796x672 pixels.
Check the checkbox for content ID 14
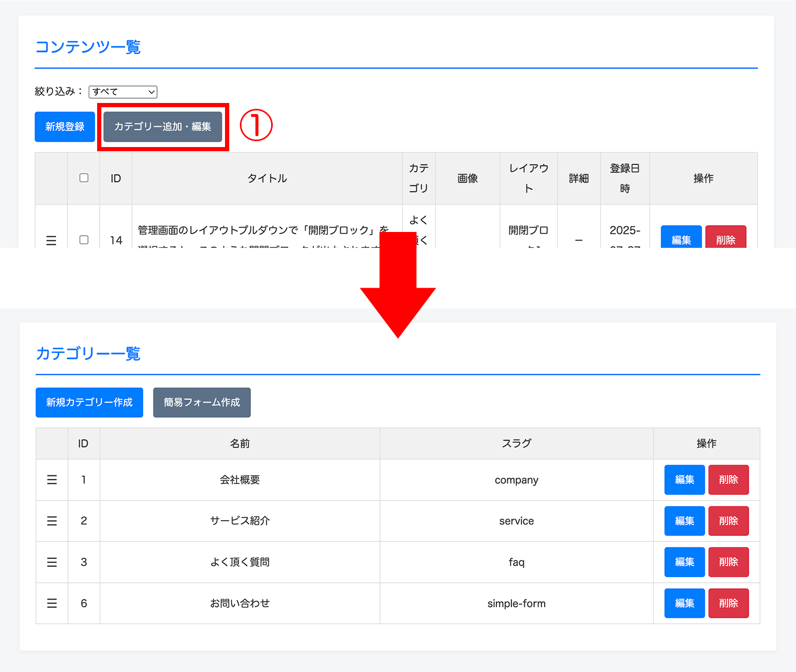pos(84,240)
